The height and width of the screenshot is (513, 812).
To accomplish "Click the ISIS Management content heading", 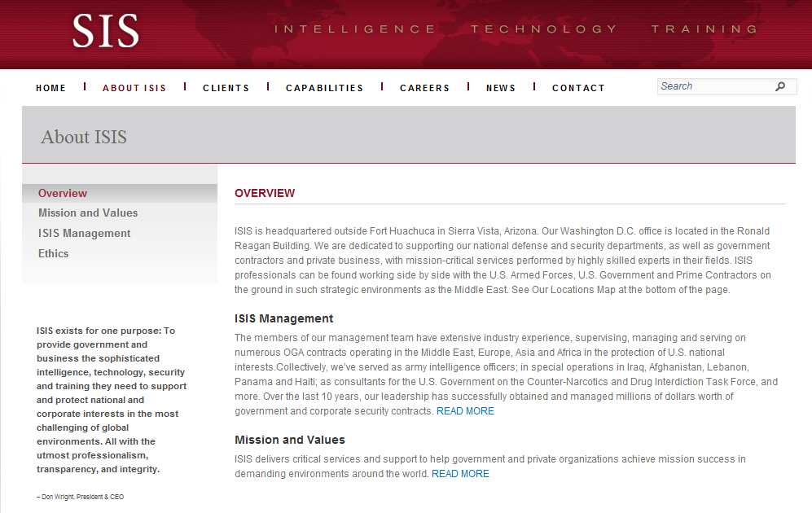I will 283,319.
